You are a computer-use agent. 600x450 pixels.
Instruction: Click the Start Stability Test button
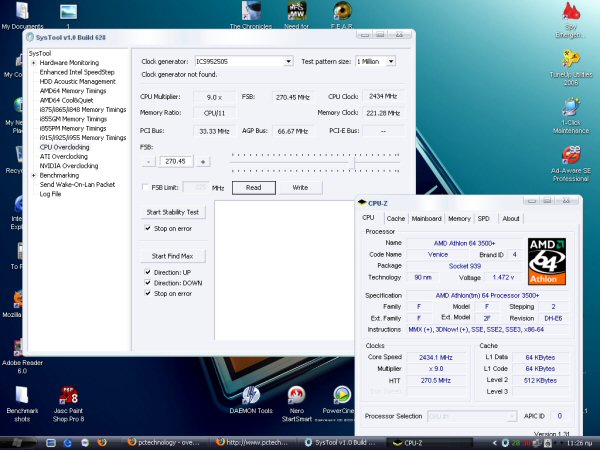(x=173, y=212)
